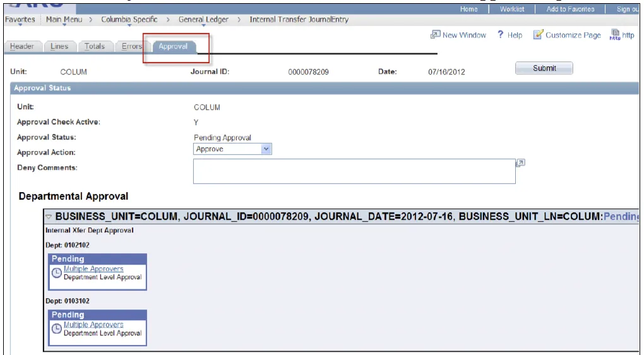Open the Main Menu dropdown
Screen dimensions: 644x355
64,20
